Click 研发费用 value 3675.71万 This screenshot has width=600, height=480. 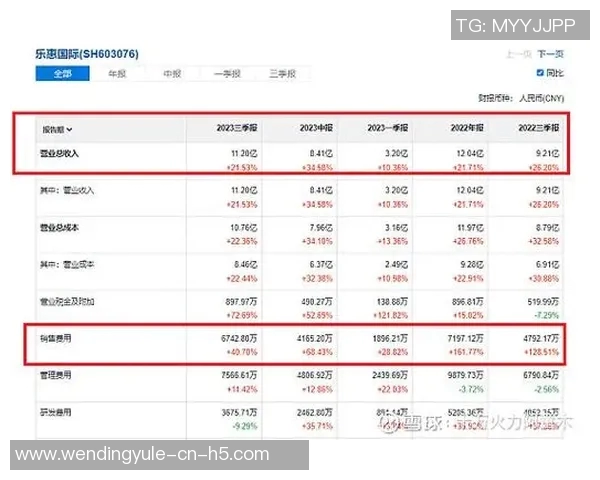click(240, 412)
